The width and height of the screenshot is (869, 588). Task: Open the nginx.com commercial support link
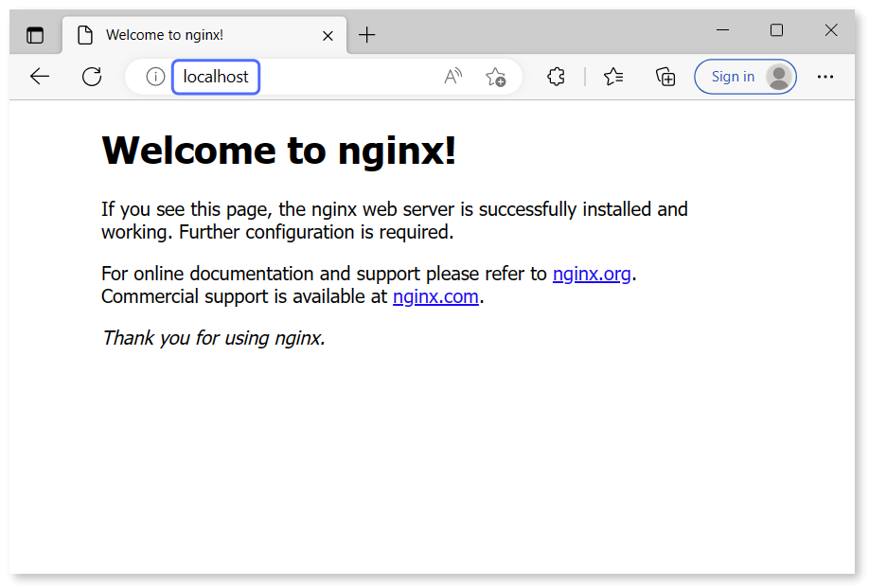(x=435, y=296)
